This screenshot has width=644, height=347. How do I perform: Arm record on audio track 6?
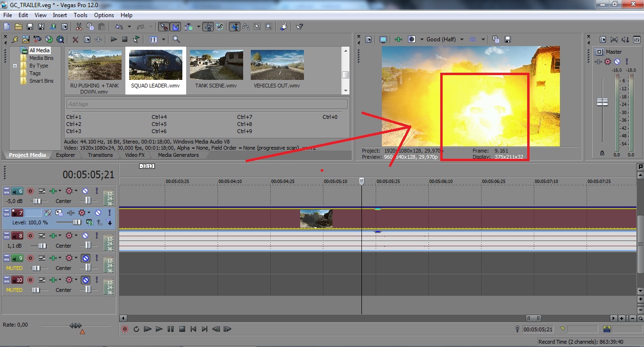coord(30,191)
